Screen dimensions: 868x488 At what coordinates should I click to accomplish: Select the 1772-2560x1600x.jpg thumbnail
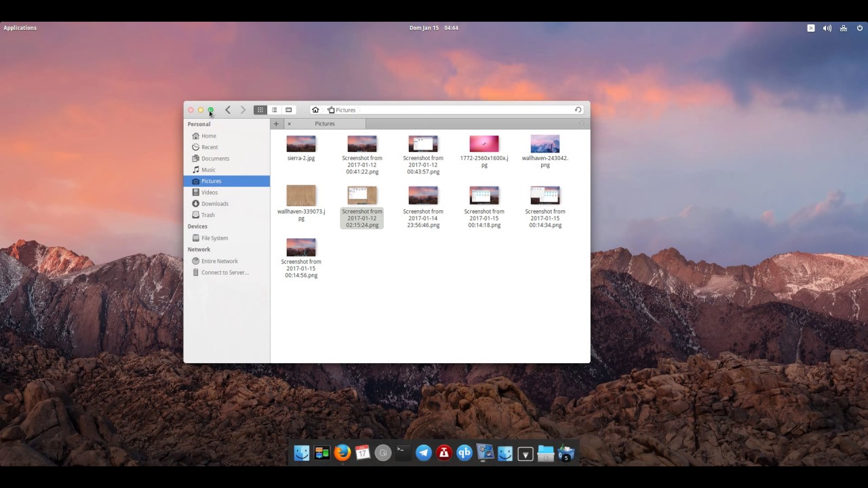[484, 144]
